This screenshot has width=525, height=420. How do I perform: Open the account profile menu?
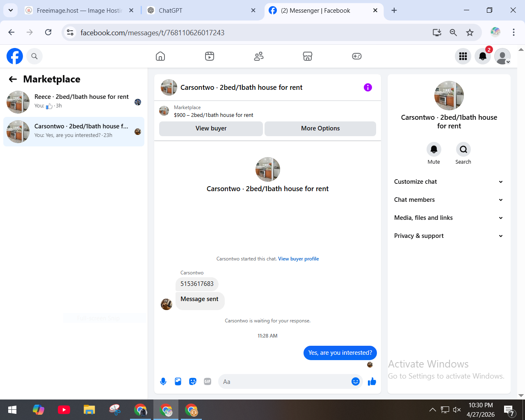(502, 56)
